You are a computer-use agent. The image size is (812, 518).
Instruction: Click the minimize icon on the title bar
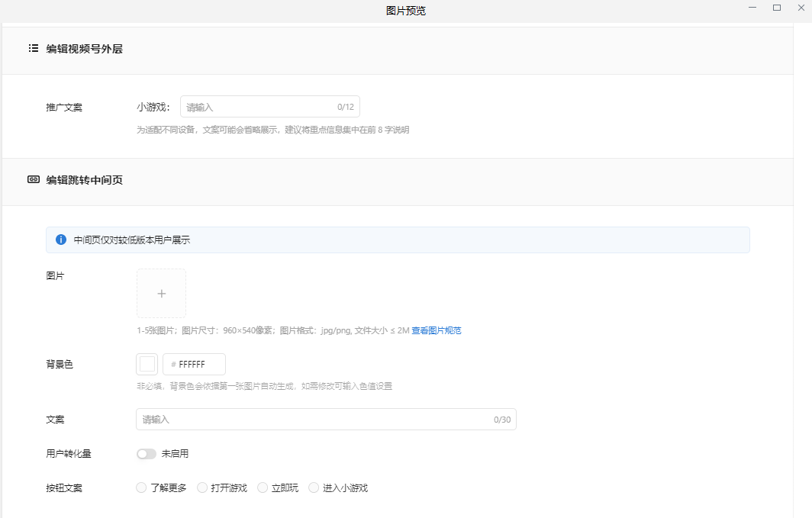click(752, 8)
